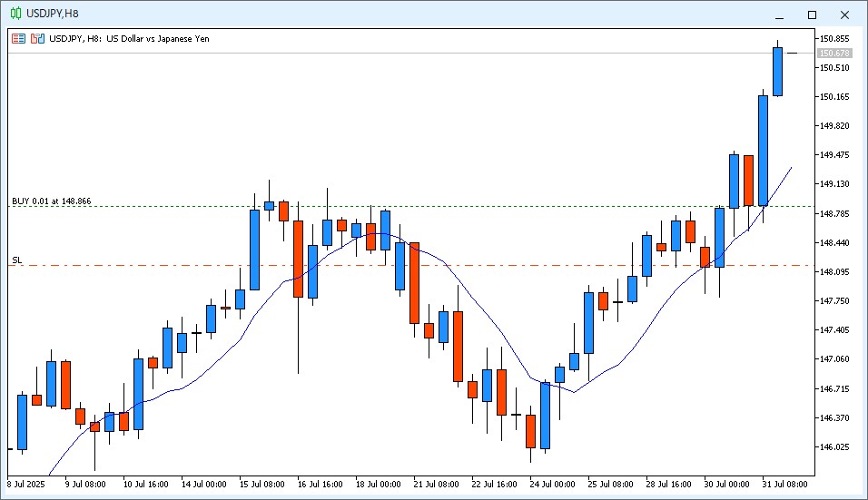The height and width of the screenshot is (500, 868).
Task: Click price axis label 146.370
Action: pyautogui.click(x=834, y=417)
